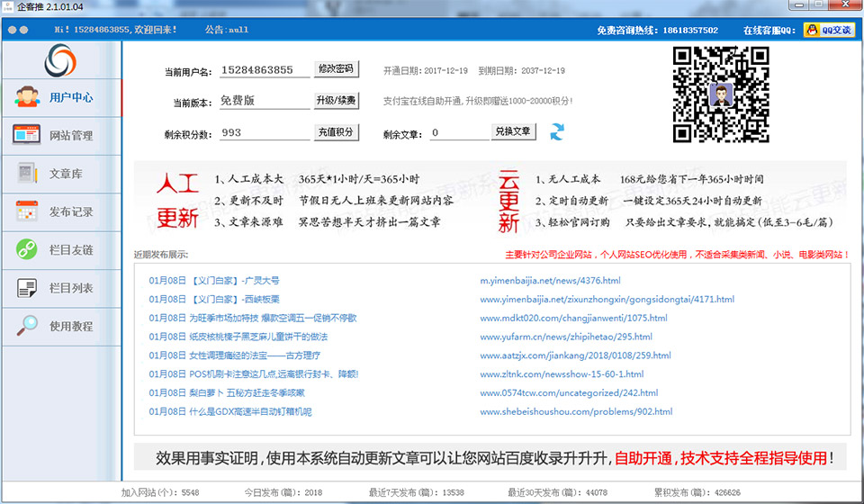Open m.yimenbaijia.net/news/4376.html link
The image size is (864, 504).
point(550,281)
